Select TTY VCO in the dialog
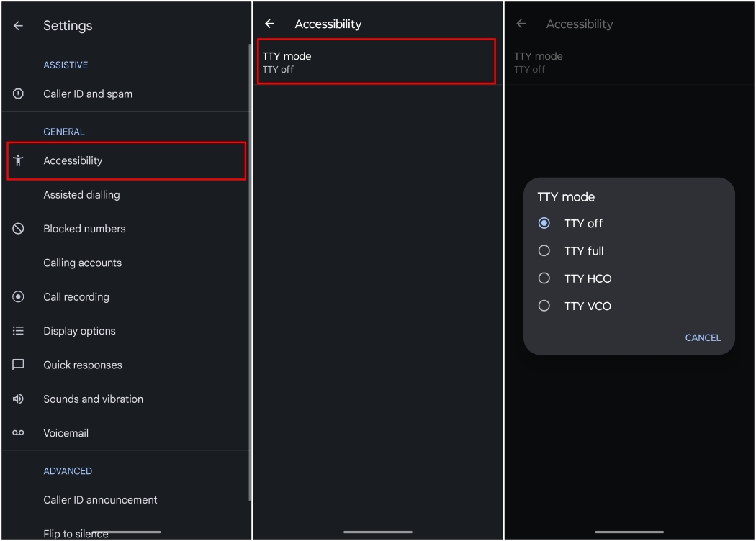756x541 pixels. [544, 306]
